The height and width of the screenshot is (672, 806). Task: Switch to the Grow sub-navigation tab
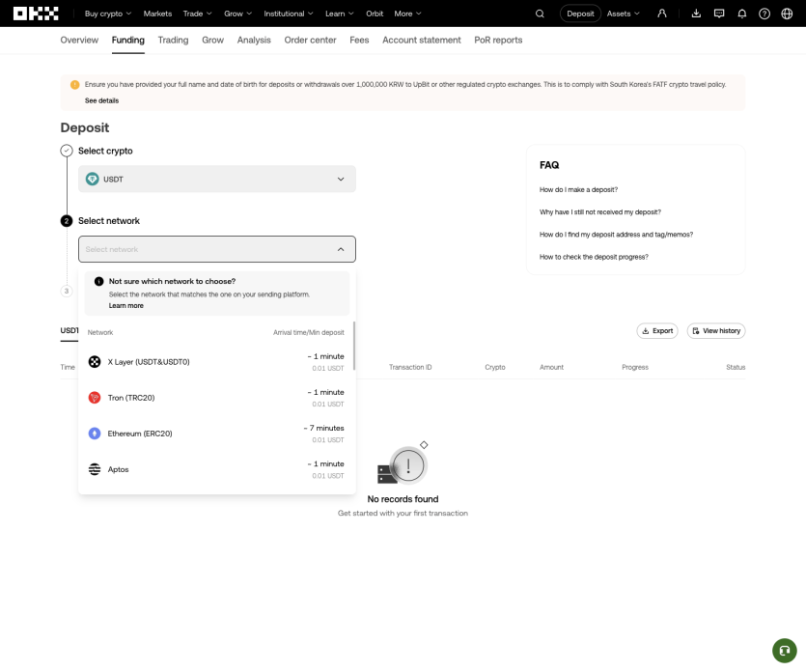[212, 41]
